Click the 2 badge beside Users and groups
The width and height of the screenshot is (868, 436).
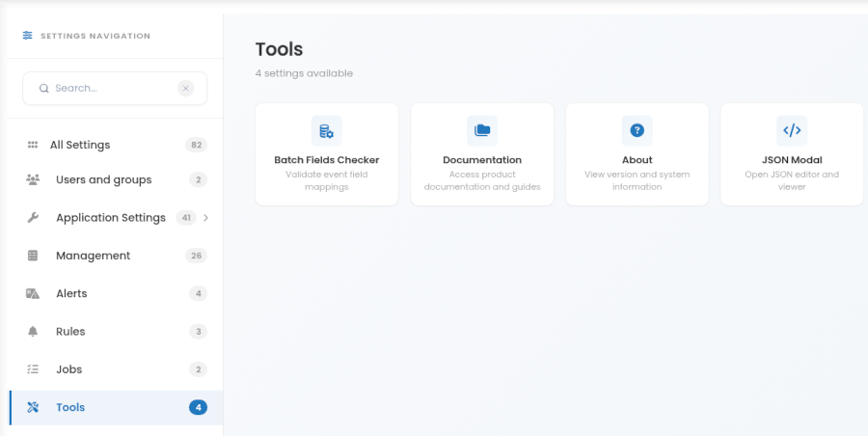click(x=198, y=179)
